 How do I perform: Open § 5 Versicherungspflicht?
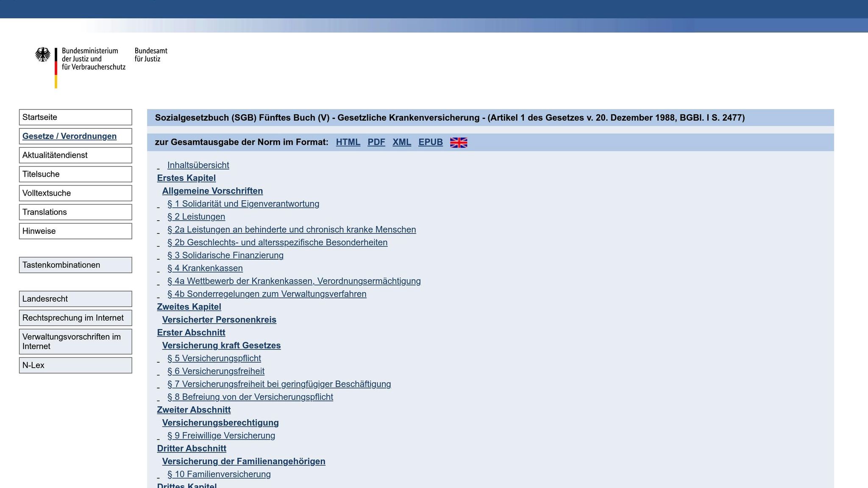tap(214, 358)
